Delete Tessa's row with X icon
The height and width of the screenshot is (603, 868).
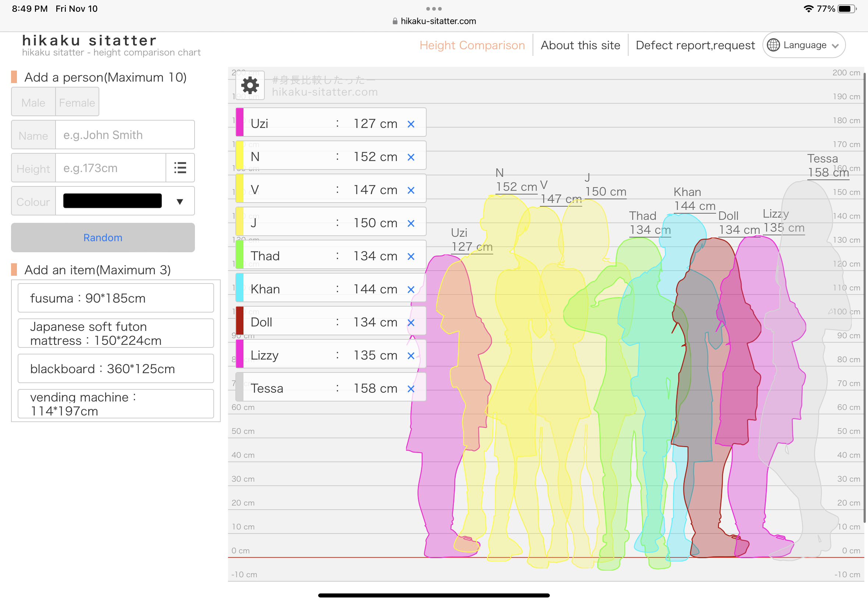(411, 389)
